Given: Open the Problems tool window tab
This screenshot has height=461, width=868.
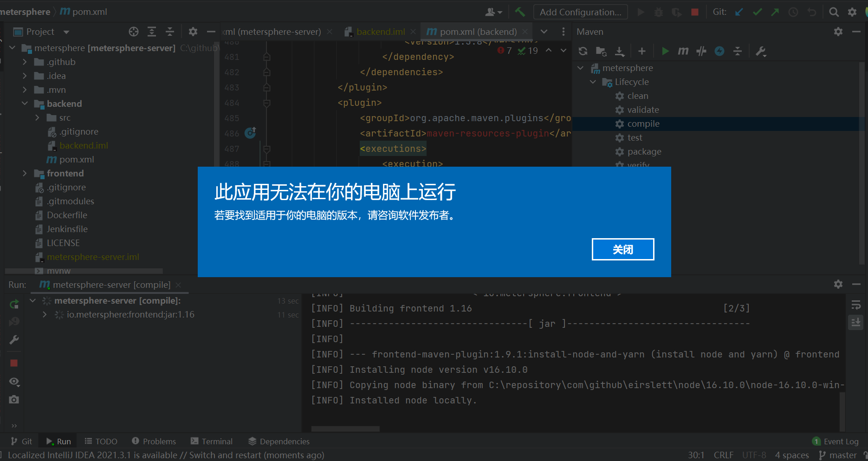Looking at the screenshot, I should coord(154,441).
